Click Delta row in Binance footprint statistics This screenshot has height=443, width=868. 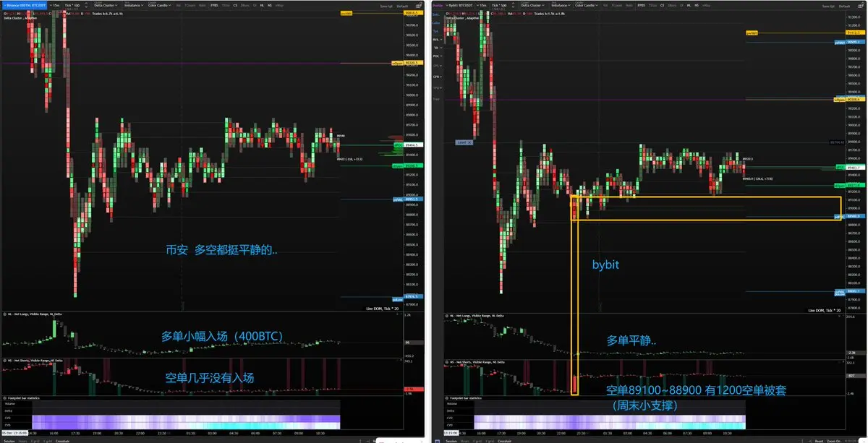[x=171, y=411]
